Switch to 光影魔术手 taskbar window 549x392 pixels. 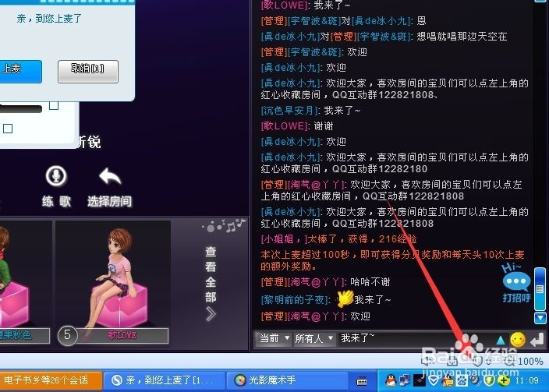287,380
